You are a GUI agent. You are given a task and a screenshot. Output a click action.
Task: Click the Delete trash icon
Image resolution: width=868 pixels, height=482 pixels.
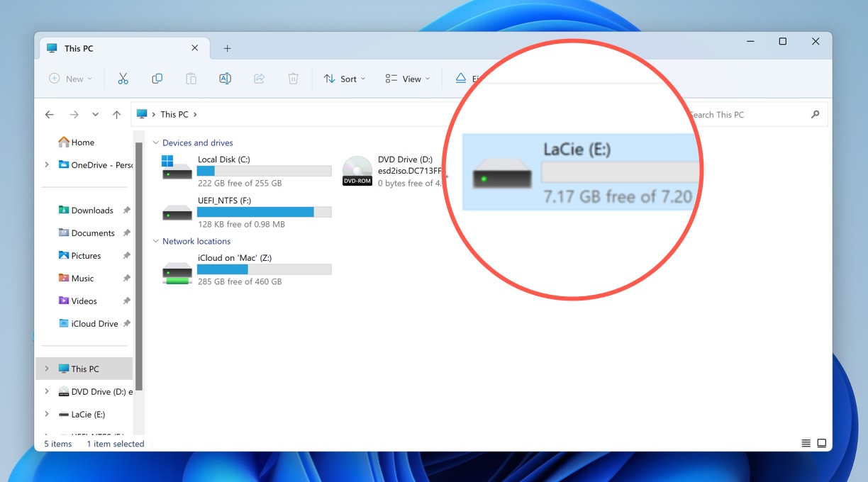pos(293,79)
